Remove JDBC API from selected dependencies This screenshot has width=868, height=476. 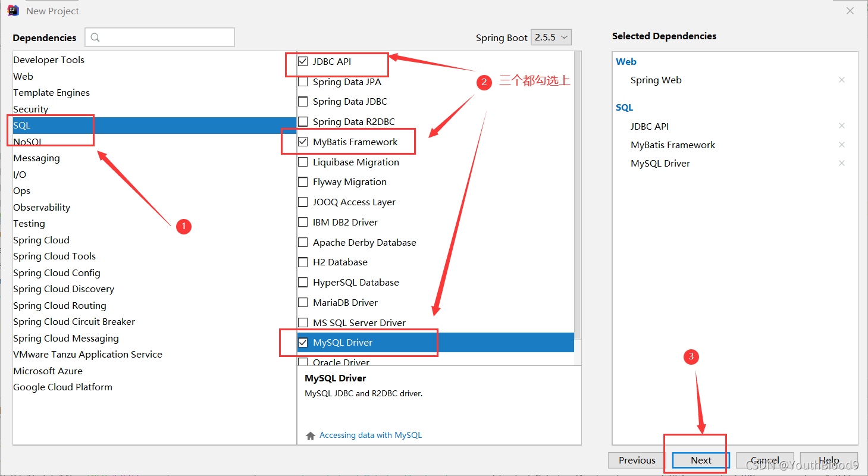coord(842,126)
